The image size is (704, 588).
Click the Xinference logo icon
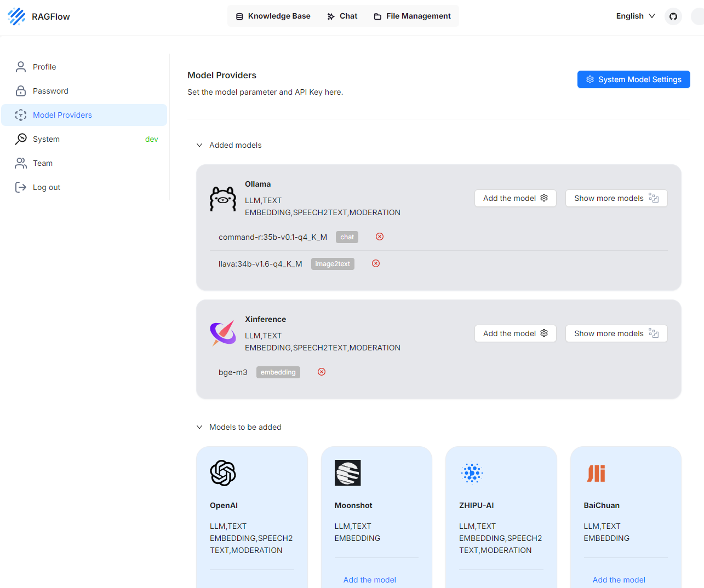tap(223, 333)
